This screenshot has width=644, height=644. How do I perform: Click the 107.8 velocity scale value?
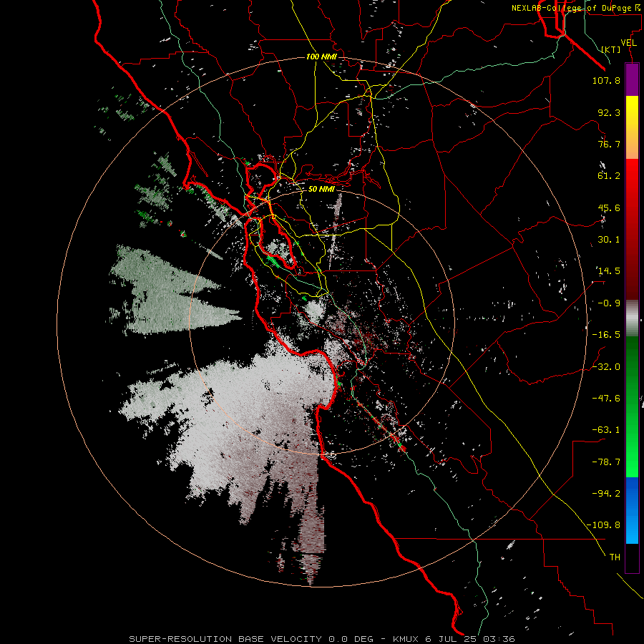606,80
